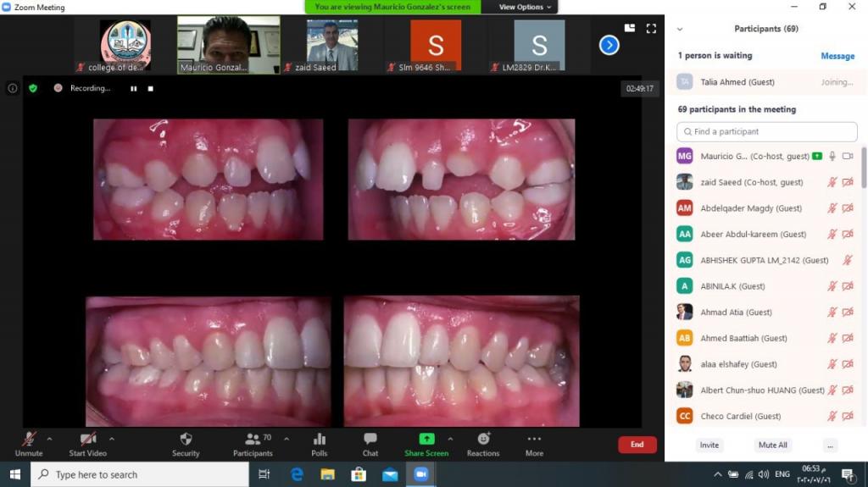Toggle Participants list in toolbar
This screenshot has width=868, height=487.
(253, 440)
